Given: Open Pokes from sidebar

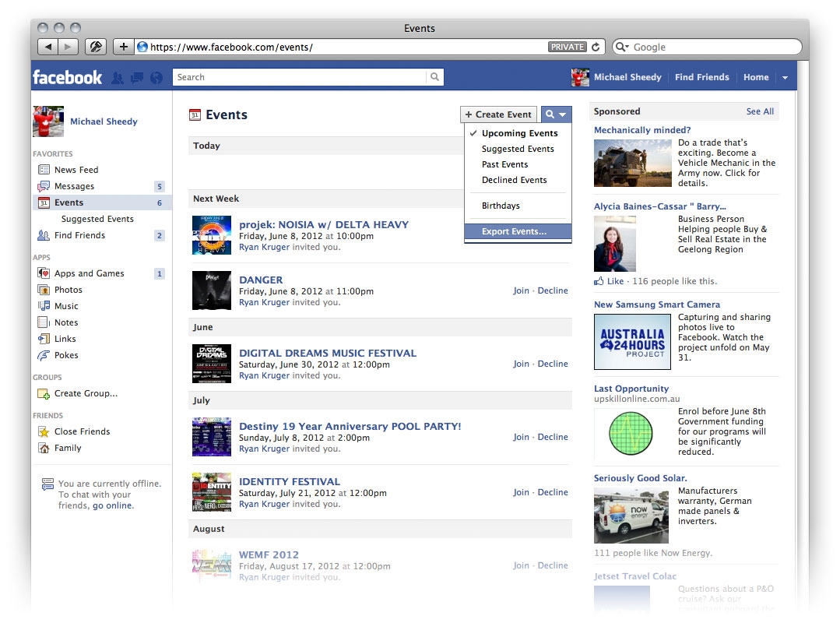Looking at the screenshot, I should [x=66, y=355].
